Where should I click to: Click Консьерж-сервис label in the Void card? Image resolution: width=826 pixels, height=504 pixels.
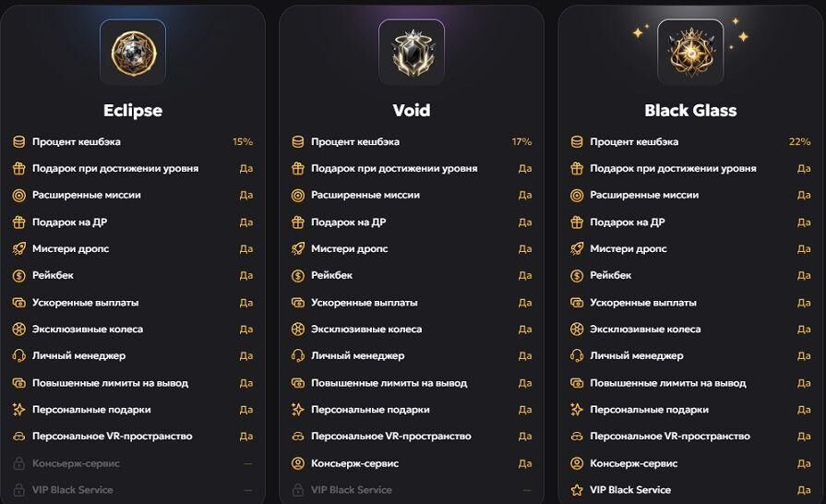click(x=354, y=463)
